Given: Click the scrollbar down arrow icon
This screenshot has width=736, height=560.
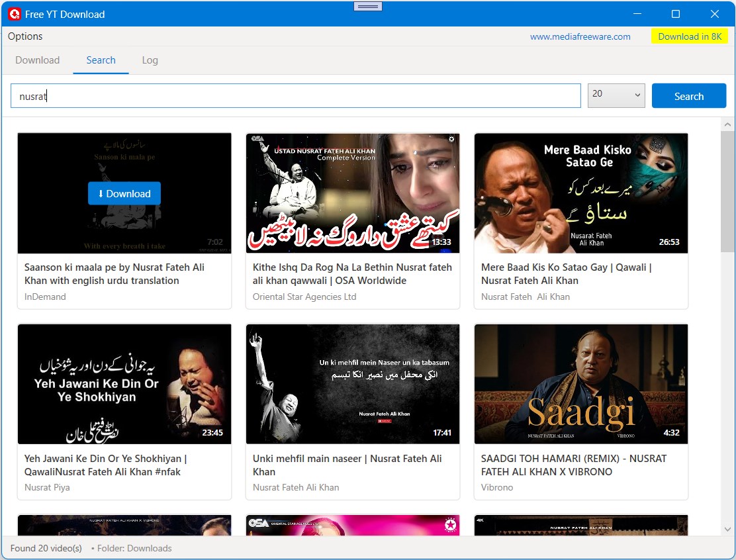Looking at the screenshot, I should [x=728, y=530].
